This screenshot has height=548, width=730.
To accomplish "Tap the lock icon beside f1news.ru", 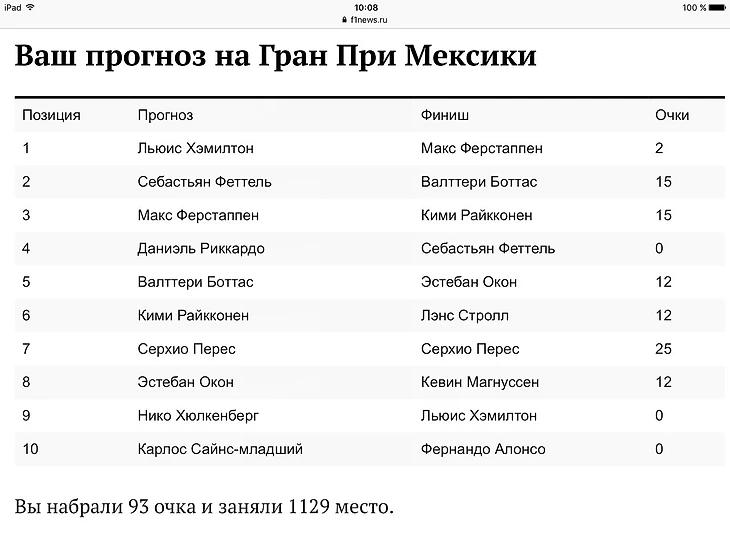I will (x=345, y=20).
